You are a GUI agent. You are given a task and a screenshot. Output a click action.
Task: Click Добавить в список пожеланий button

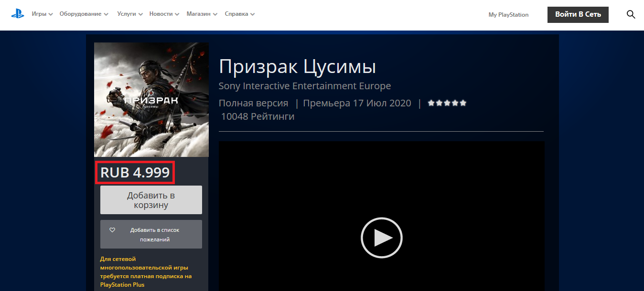click(x=151, y=234)
